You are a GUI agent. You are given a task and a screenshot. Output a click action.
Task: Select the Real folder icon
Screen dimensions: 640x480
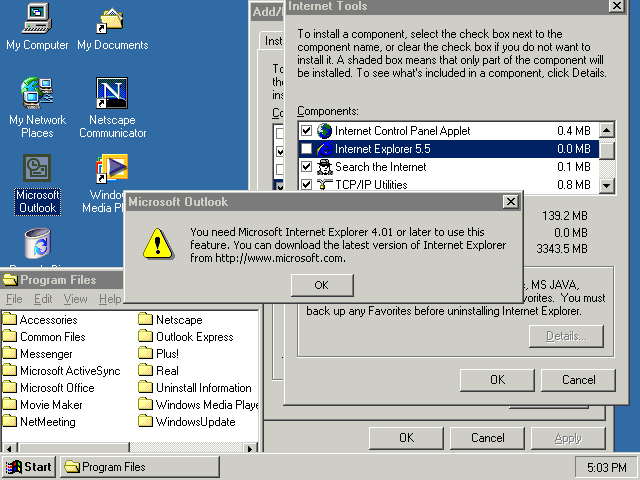tap(145, 370)
